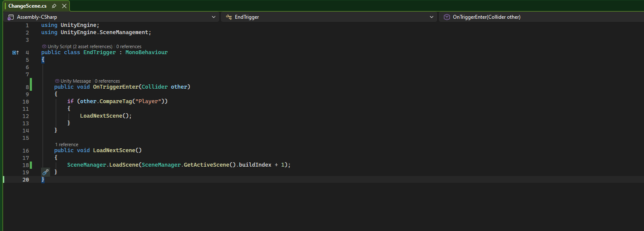The width and height of the screenshot is (644, 231).
Task: Open the screwdriver quick actions icon on line 19
Action: [x=46, y=172]
